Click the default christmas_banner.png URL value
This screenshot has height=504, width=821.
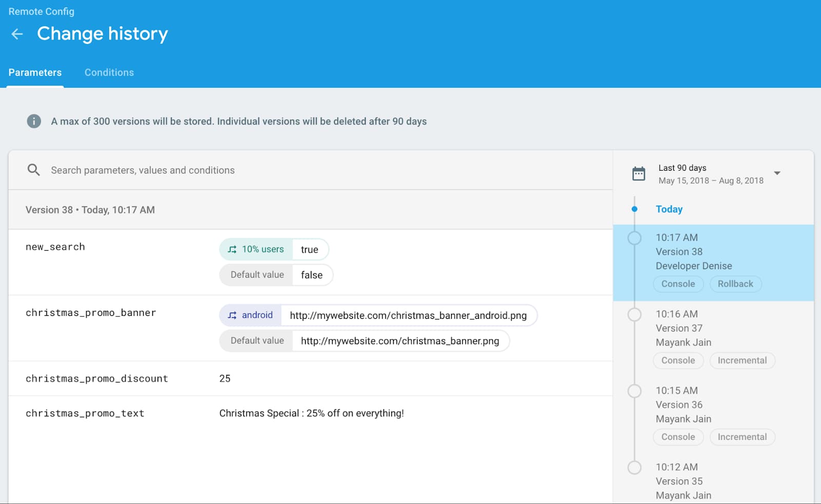(400, 341)
